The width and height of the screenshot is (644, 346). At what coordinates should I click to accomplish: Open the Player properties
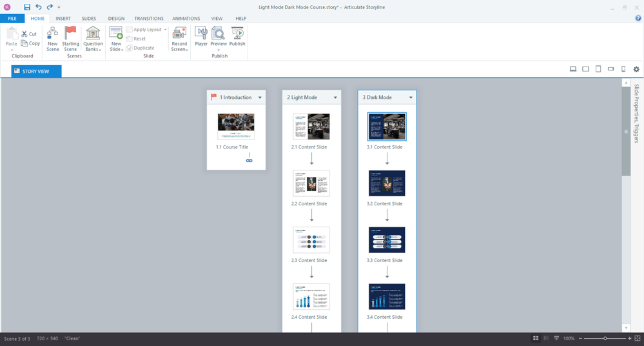coord(201,37)
